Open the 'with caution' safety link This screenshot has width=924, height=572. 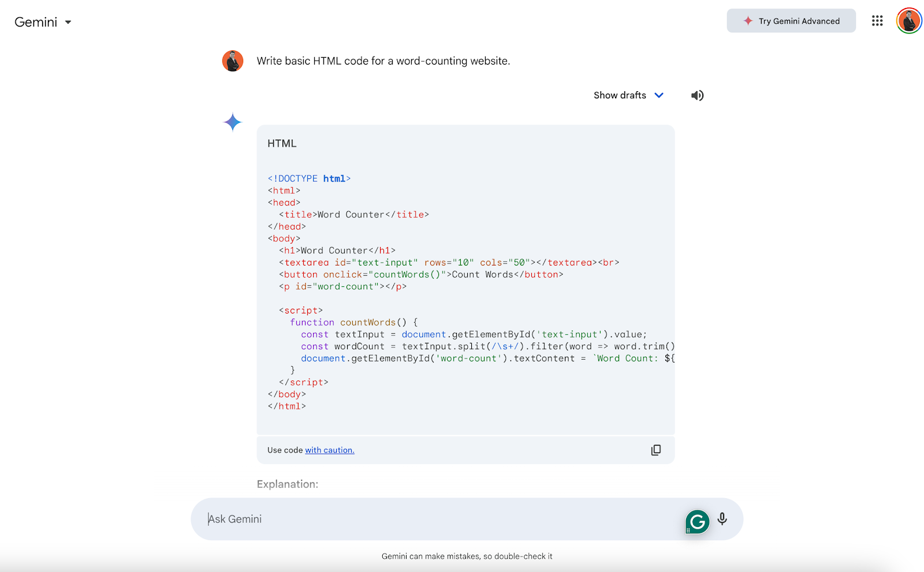click(x=329, y=450)
